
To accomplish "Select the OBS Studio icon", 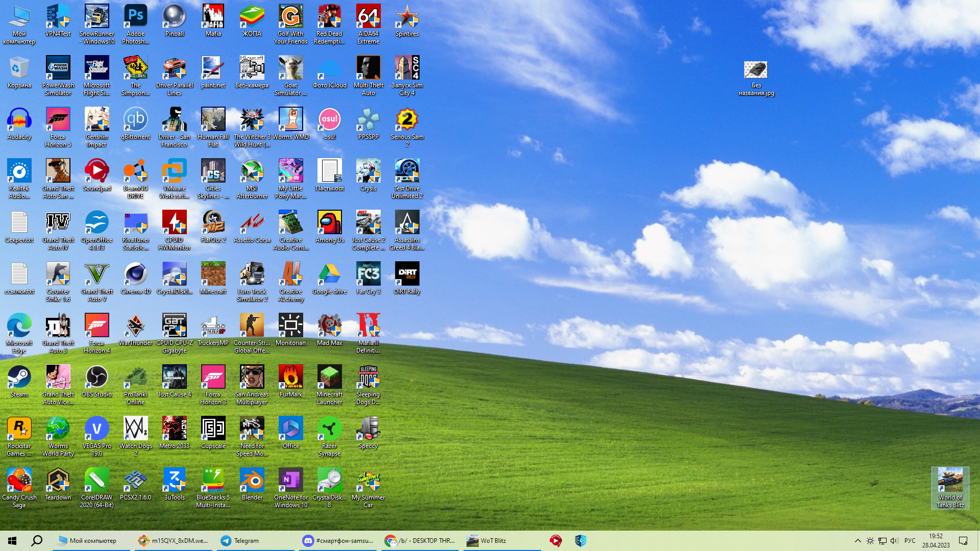I will 97,381.
